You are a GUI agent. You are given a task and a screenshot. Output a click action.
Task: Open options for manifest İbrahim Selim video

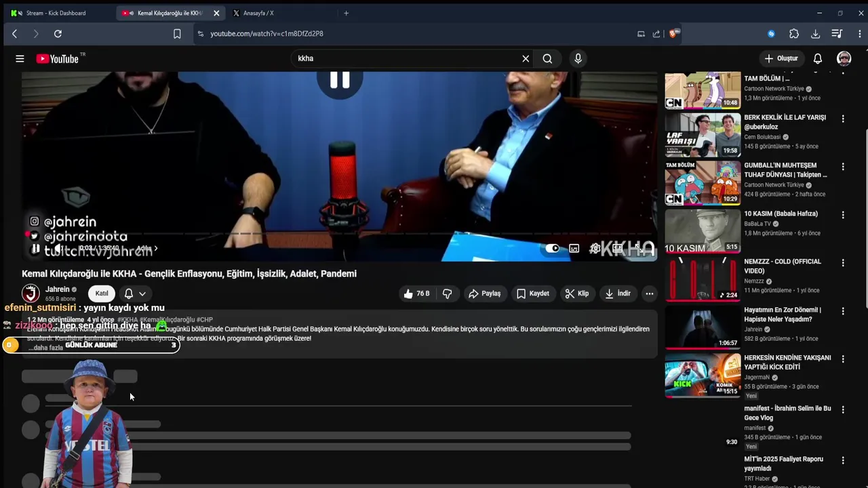[x=843, y=409]
